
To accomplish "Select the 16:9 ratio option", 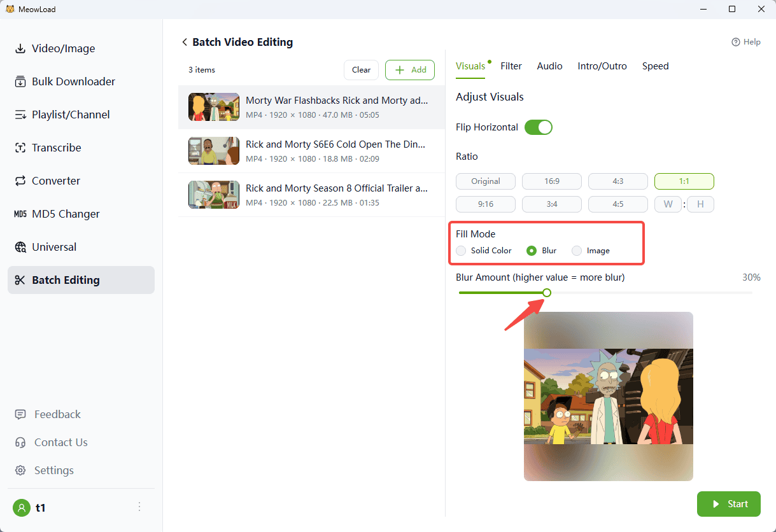I will click(x=551, y=181).
